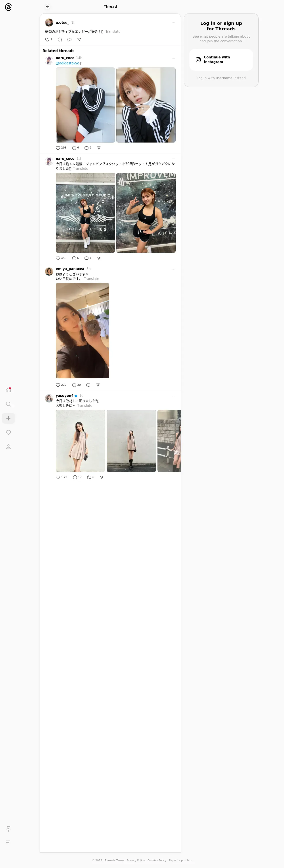Share the naru_coco adidastokyo post
This screenshot has height=868, width=284.
click(x=99, y=148)
